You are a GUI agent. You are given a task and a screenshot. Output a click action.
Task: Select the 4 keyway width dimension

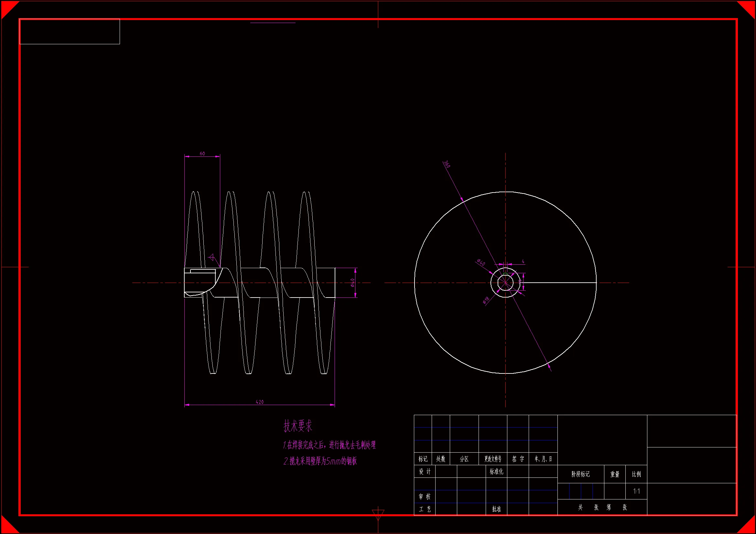(523, 262)
